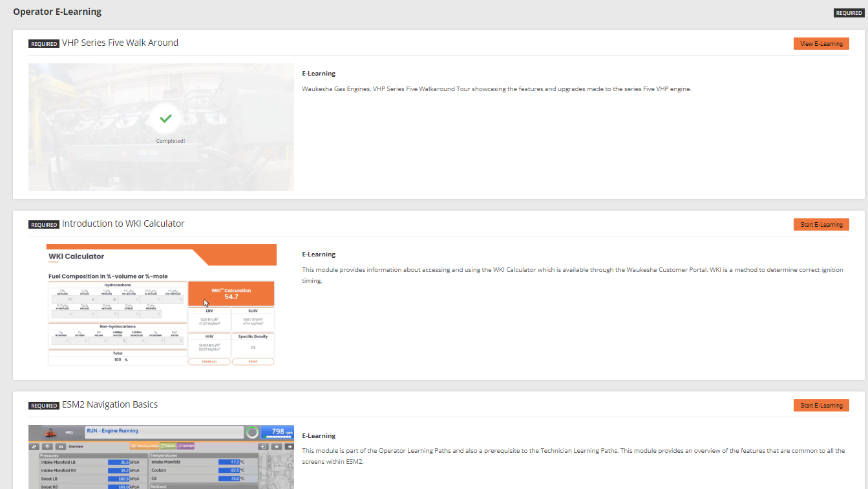Select the Visualization tab in ESM2 preview

click(144, 446)
